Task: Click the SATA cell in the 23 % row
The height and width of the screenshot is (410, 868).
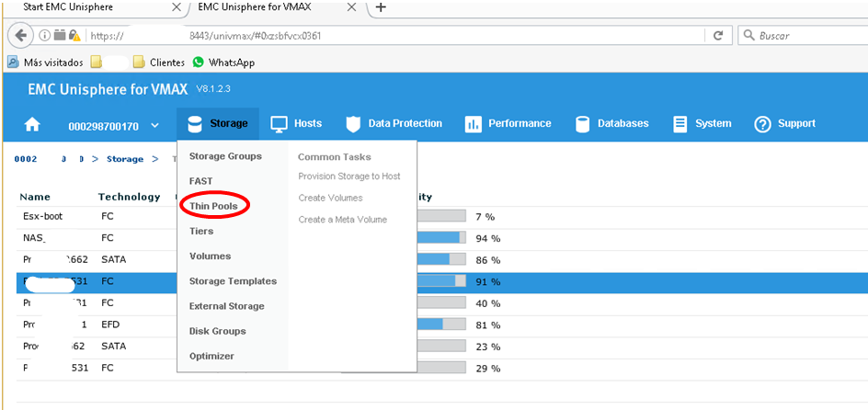Action: point(113,347)
